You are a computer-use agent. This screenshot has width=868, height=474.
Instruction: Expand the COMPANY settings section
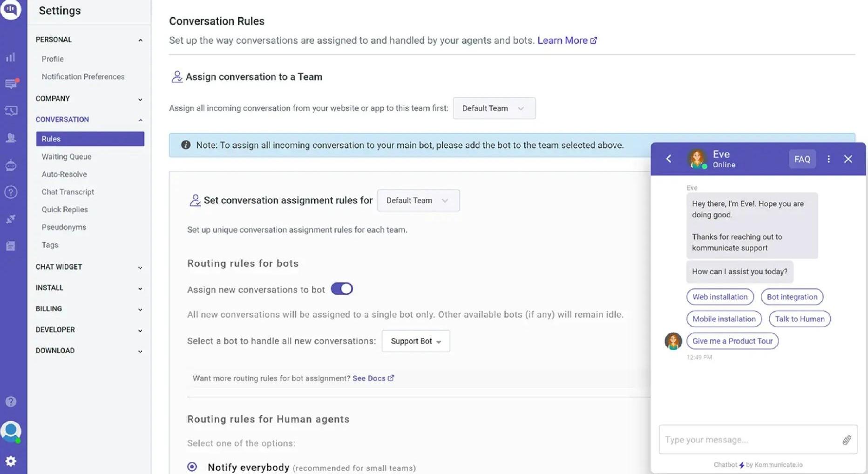pos(89,99)
